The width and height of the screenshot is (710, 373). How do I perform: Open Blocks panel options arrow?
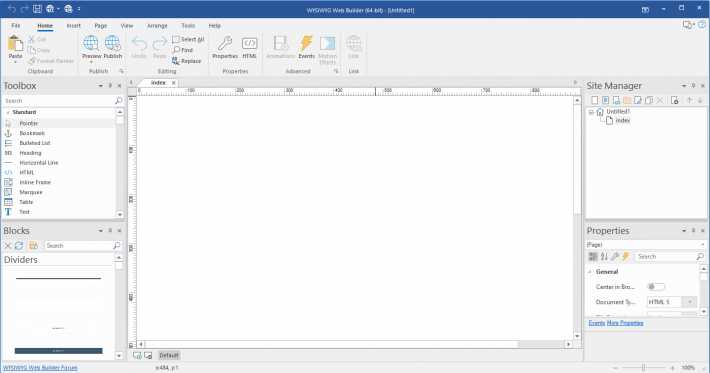pyautogui.click(x=101, y=230)
